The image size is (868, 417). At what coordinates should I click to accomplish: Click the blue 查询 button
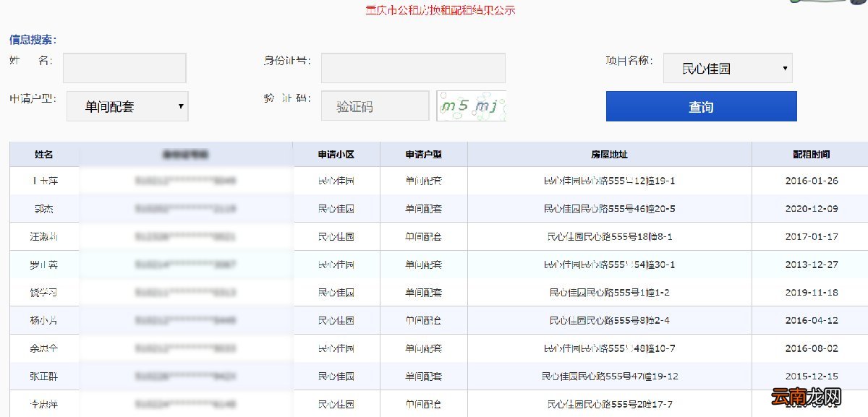(701, 106)
